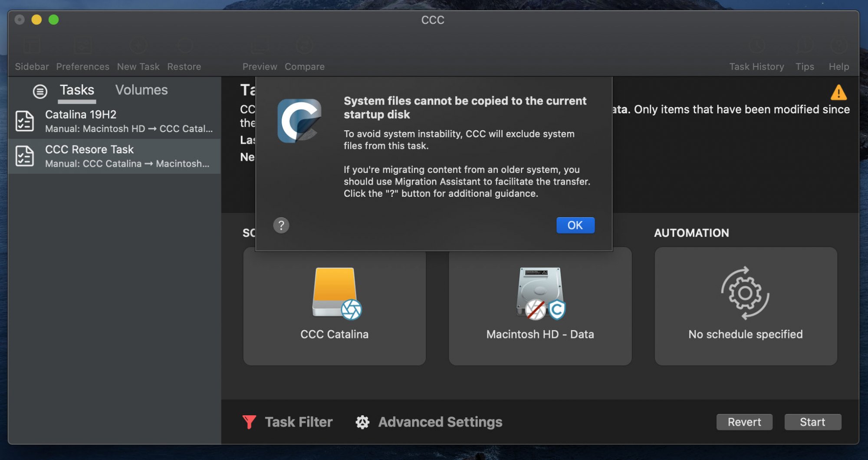868x460 pixels.
Task: Click the question mark help button in dialog
Action: point(281,225)
